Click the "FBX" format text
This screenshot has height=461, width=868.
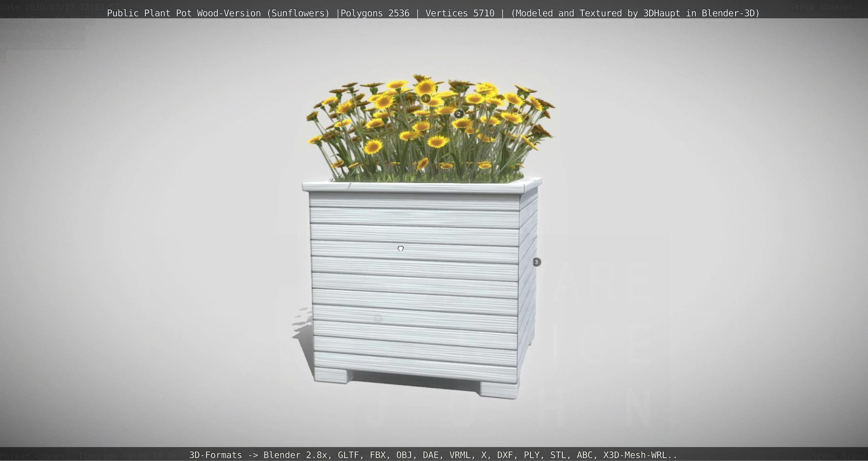pyautogui.click(x=378, y=455)
